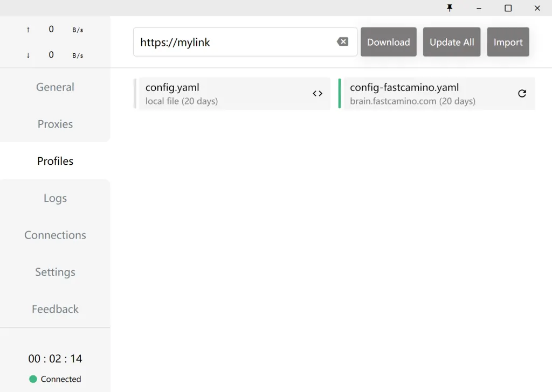Screen dimensions: 552x392
Task: Refresh the config-fastcamino.yaml profile
Action: [522, 94]
